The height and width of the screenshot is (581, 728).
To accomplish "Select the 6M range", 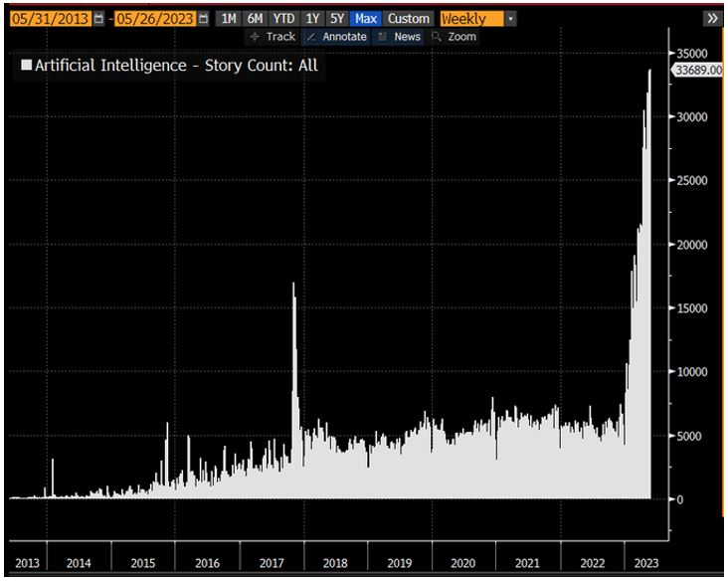I will pyautogui.click(x=255, y=19).
